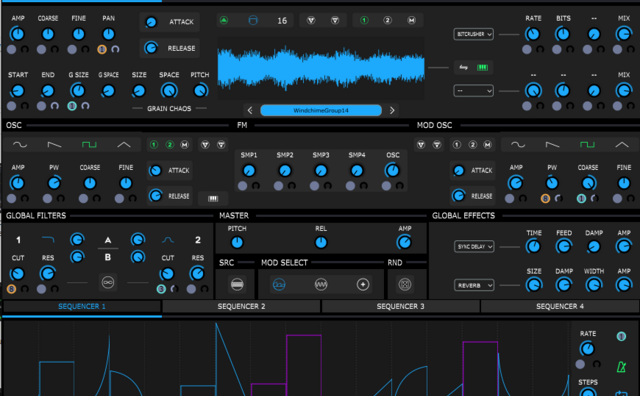Image resolution: width=640 pixels, height=396 pixels.
Task: Click the WindchimeGroup14 sample name
Action: tap(321, 110)
